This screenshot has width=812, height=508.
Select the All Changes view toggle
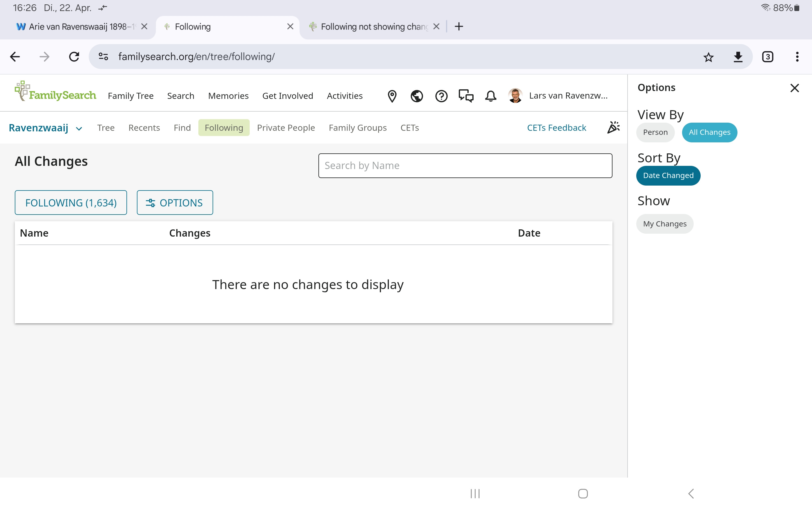pyautogui.click(x=709, y=133)
